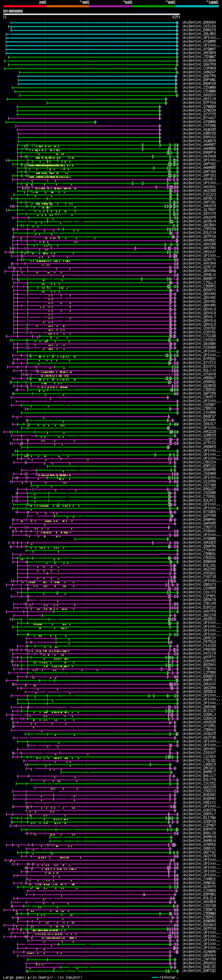
Task: Select the UniRef100_C5XWN9 label
Action: (199, 87)
